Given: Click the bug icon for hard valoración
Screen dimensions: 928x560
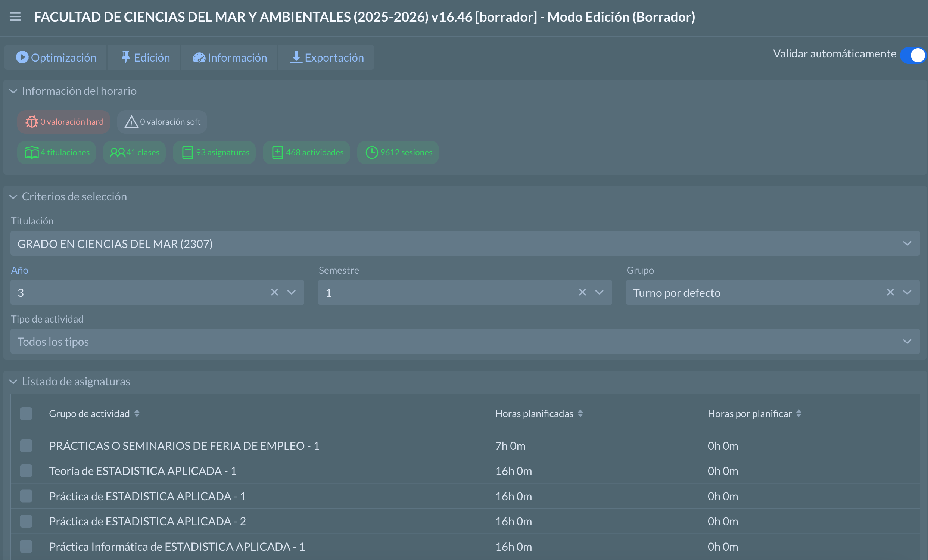Looking at the screenshot, I should [x=32, y=122].
